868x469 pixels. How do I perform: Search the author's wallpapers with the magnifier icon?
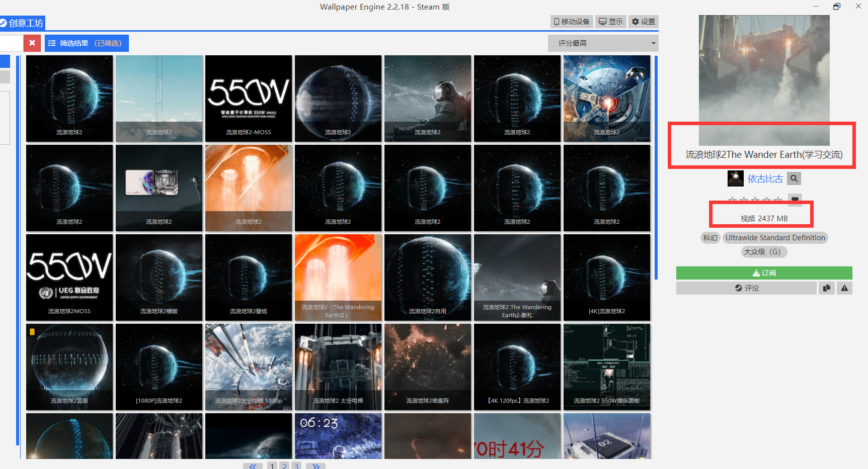click(794, 178)
